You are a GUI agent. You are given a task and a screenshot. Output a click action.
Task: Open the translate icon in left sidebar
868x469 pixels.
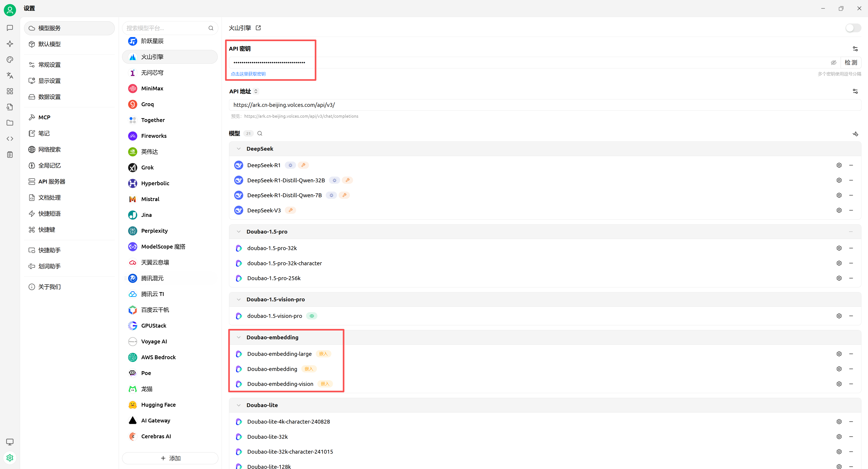click(10, 75)
